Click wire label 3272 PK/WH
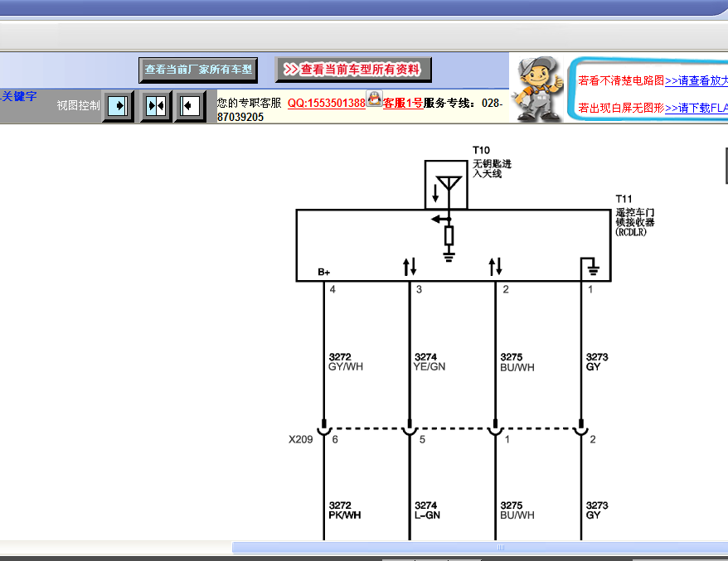The width and height of the screenshot is (728, 561). click(344, 510)
